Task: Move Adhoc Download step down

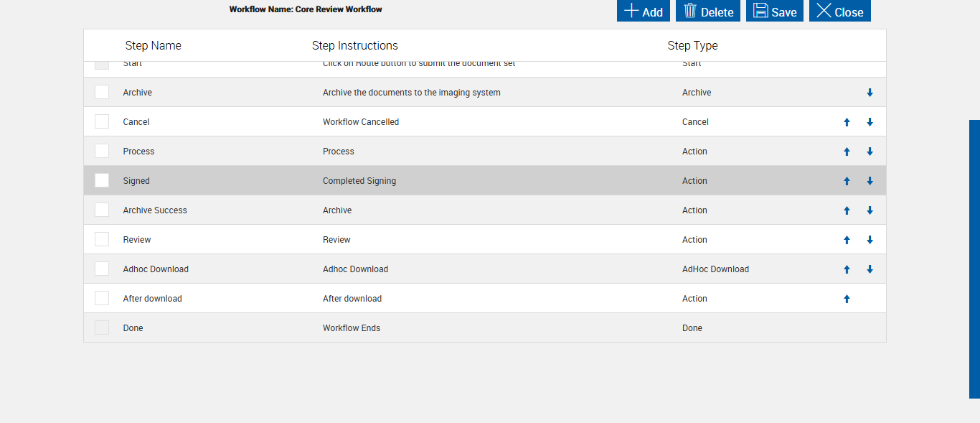Action: (x=870, y=269)
